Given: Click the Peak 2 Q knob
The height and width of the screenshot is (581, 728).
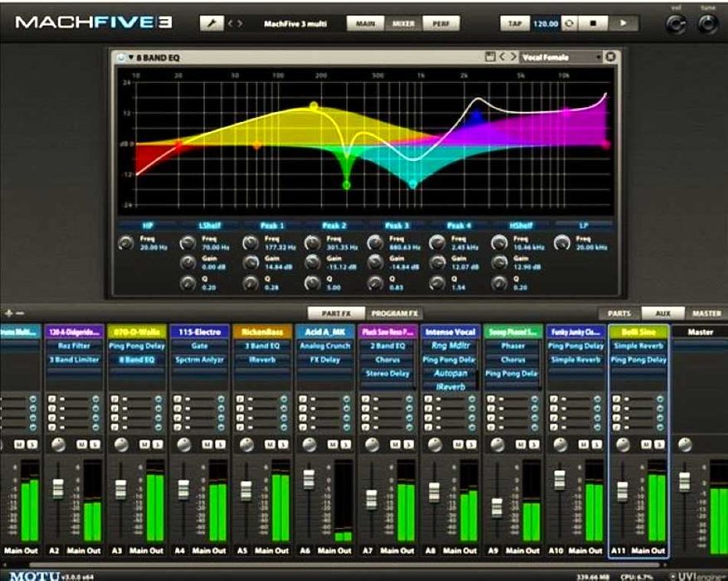Looking at the screenshot, I should [312, 282].
